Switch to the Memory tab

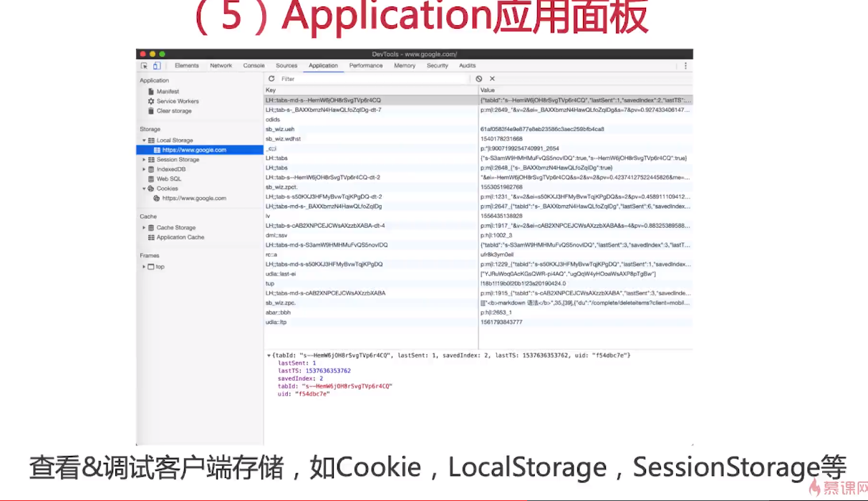click(x=405, y=66)
